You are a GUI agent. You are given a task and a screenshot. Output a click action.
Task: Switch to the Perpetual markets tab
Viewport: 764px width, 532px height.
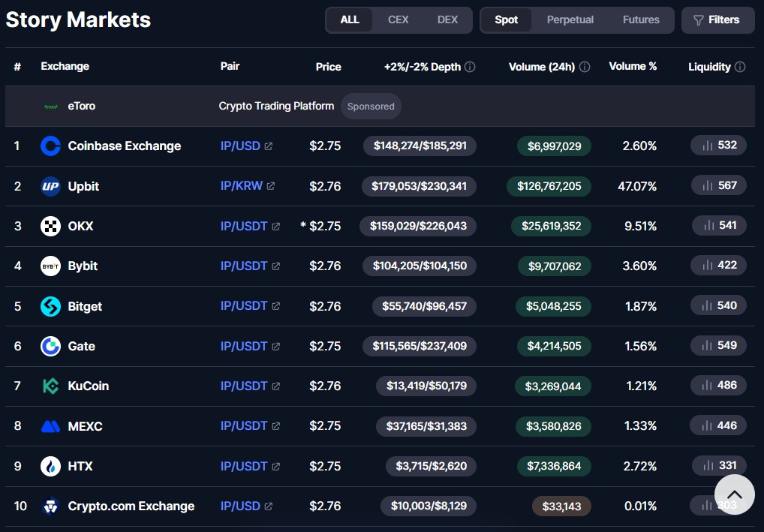click(570, 20)
